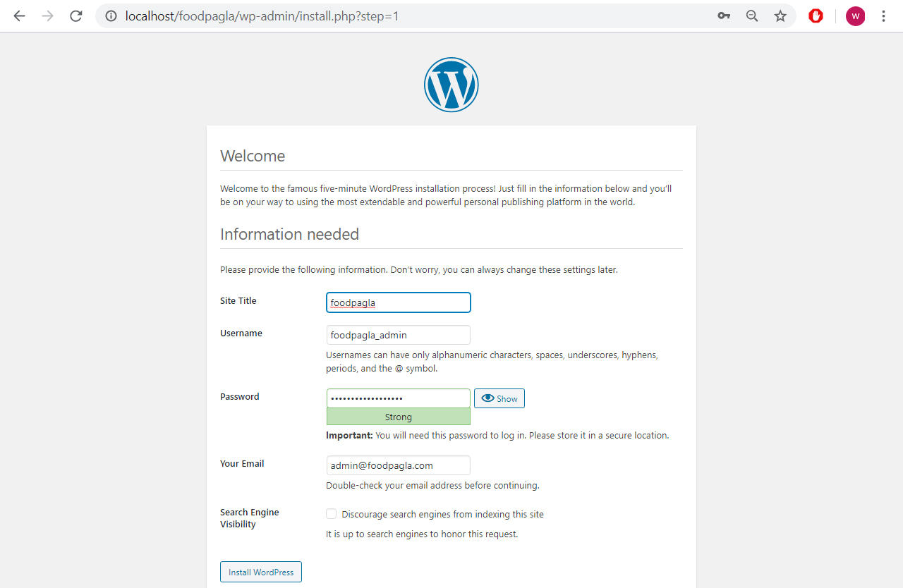903x588 pixels.
Task: Select the Password input field
Action: (398, 398)
